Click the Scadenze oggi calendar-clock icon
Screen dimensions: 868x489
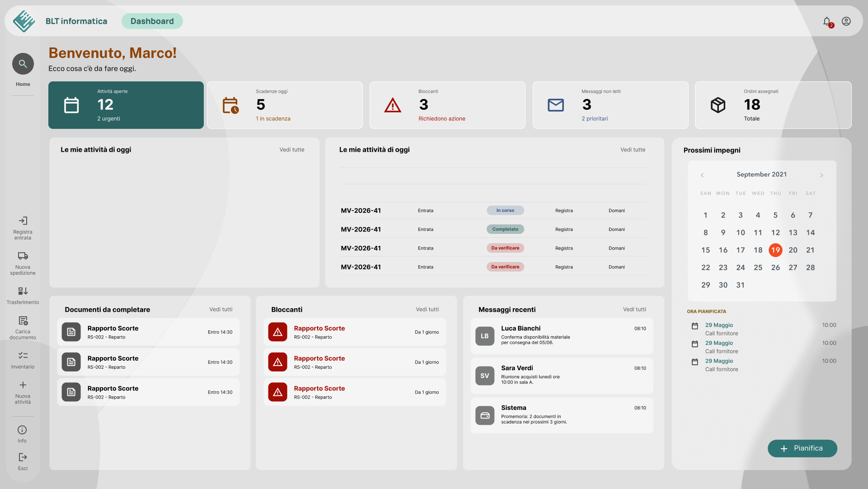pyautogui.click(x=230, y=105)
